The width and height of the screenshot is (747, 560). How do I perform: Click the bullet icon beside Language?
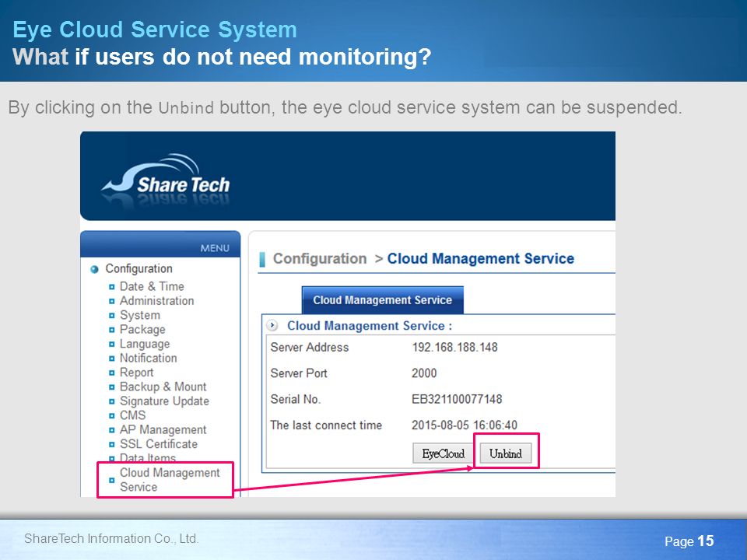[111, 344]
